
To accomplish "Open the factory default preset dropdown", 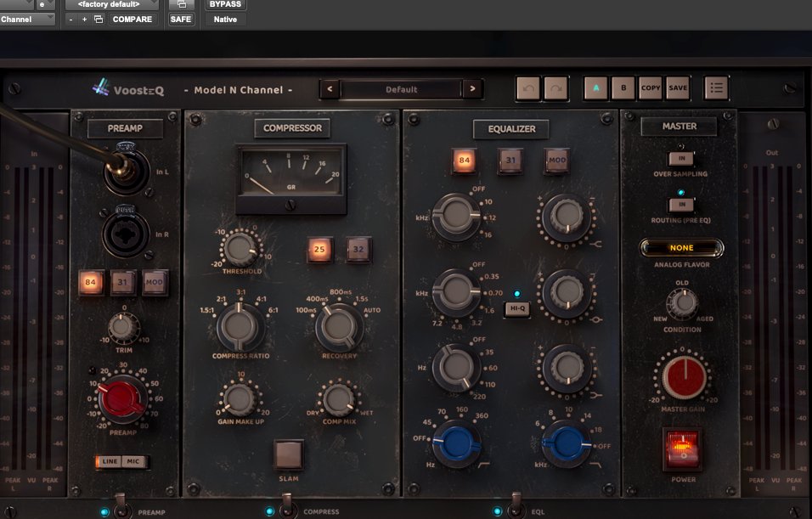I will point(112,4).
